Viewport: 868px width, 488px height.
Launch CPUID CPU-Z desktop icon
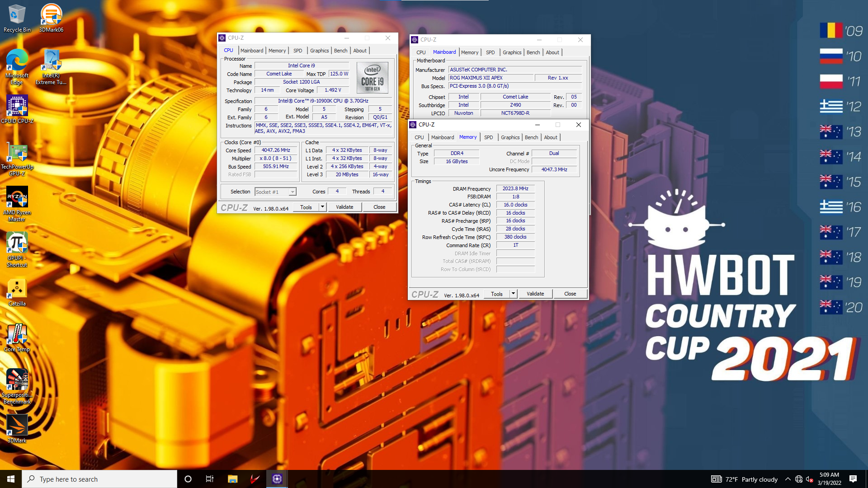(x=17, y=109)
